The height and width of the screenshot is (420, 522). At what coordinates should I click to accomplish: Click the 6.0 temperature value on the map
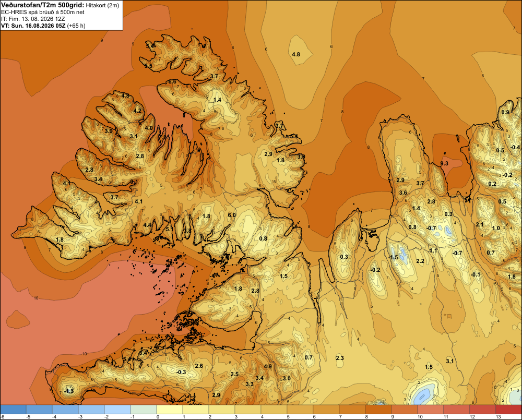pyautogui.click(x=232, y=215)
